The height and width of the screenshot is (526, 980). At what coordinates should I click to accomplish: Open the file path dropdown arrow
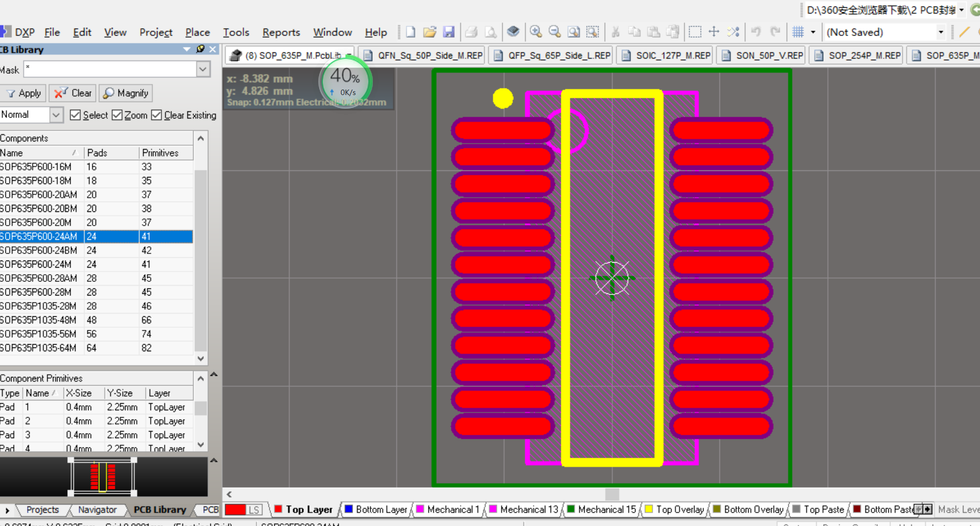pos(961,10)
